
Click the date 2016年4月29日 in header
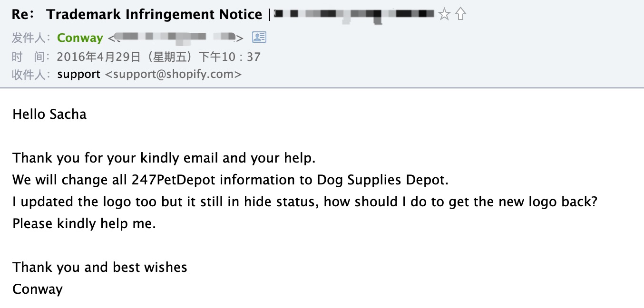point(99,57)
